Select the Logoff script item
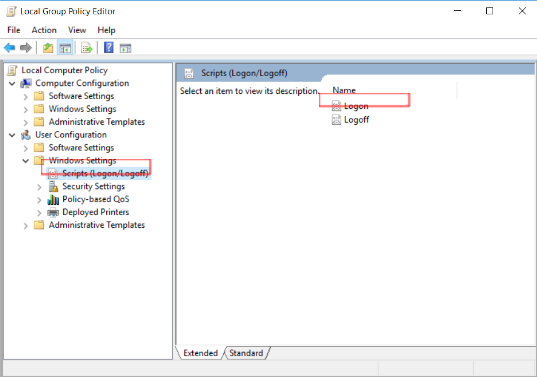537x377 pixels. click(x=350, y=120)
